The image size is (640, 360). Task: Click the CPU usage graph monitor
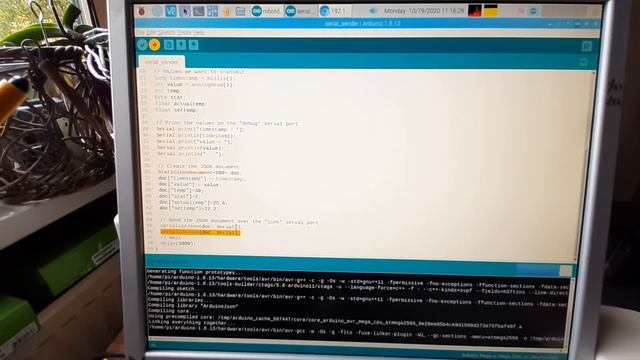tap(475, 11)
